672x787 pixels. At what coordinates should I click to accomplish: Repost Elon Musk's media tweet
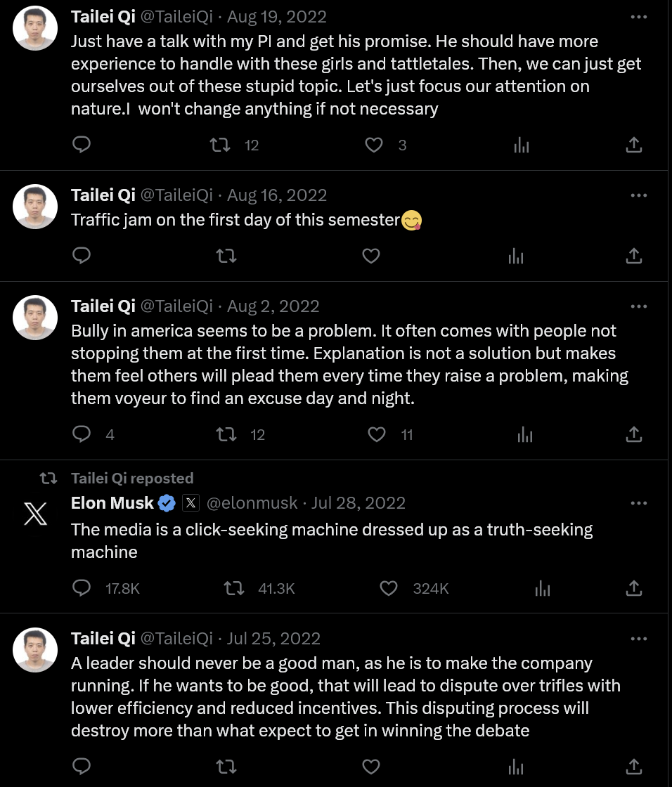(233, 588)
